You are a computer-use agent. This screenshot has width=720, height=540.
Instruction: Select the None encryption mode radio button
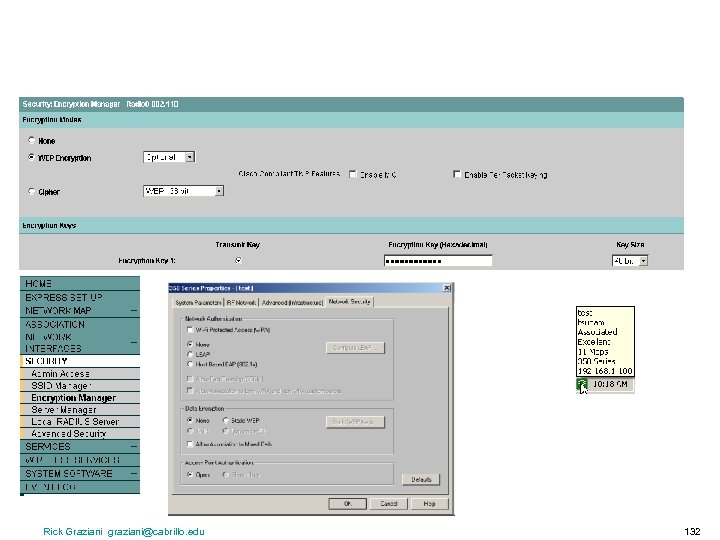[x=31, y=140]
